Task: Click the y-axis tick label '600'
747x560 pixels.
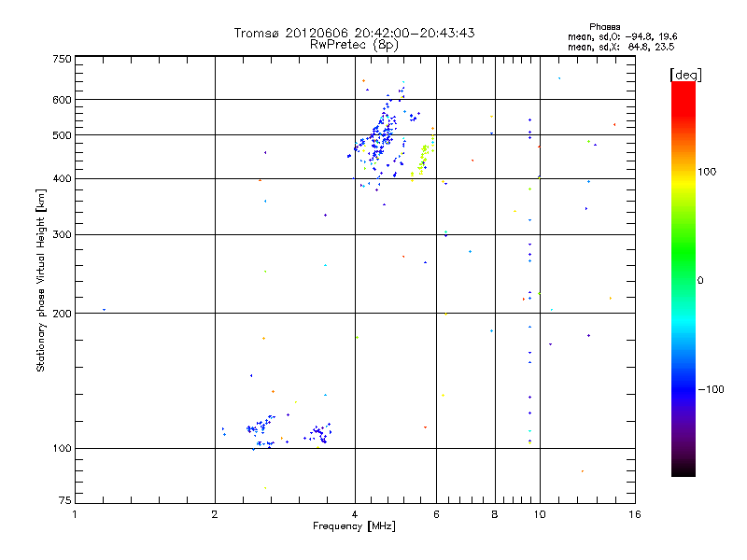Action: point(63,100)
